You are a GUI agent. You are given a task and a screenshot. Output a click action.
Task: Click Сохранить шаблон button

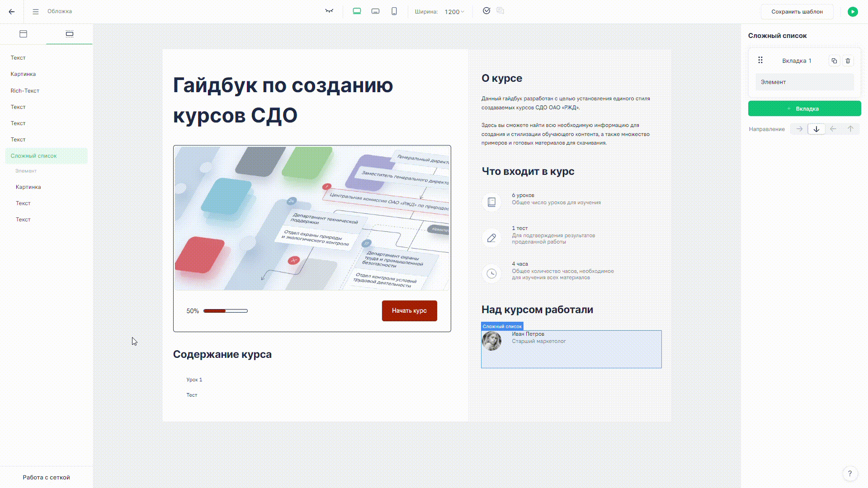point(797,12)
